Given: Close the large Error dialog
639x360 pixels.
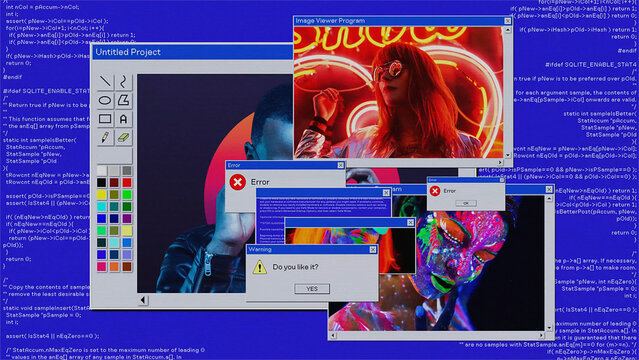Looking at the screenshot, I should coord(341,165).
